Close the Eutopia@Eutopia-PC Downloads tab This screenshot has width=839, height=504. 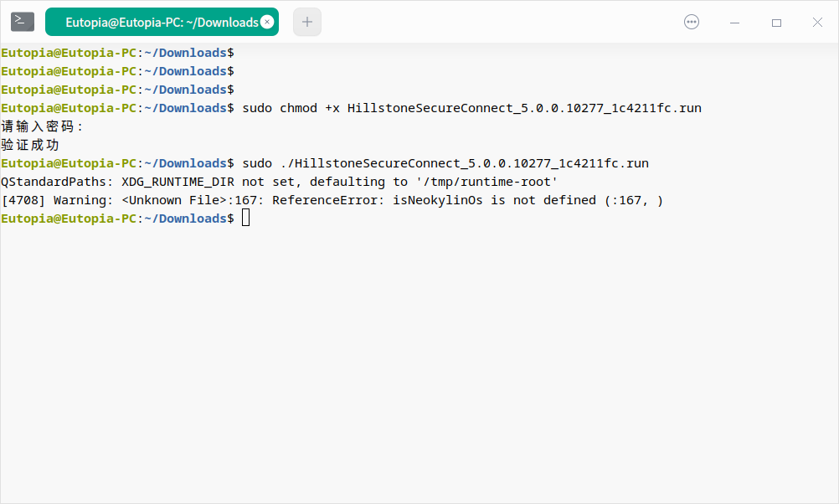267,23
